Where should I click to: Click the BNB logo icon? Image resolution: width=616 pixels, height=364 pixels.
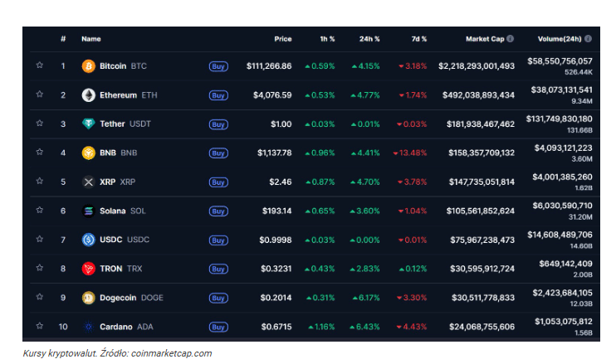(88, 153)
